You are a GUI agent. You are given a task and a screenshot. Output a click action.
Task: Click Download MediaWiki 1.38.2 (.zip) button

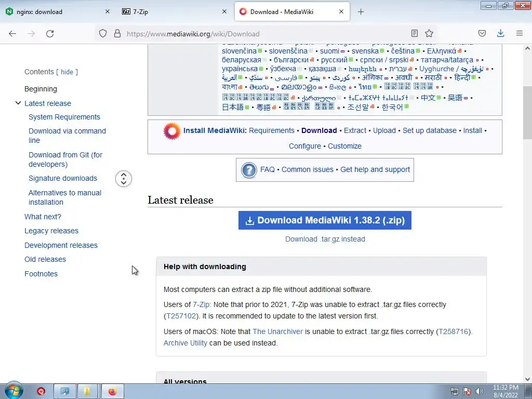point(325,220)
